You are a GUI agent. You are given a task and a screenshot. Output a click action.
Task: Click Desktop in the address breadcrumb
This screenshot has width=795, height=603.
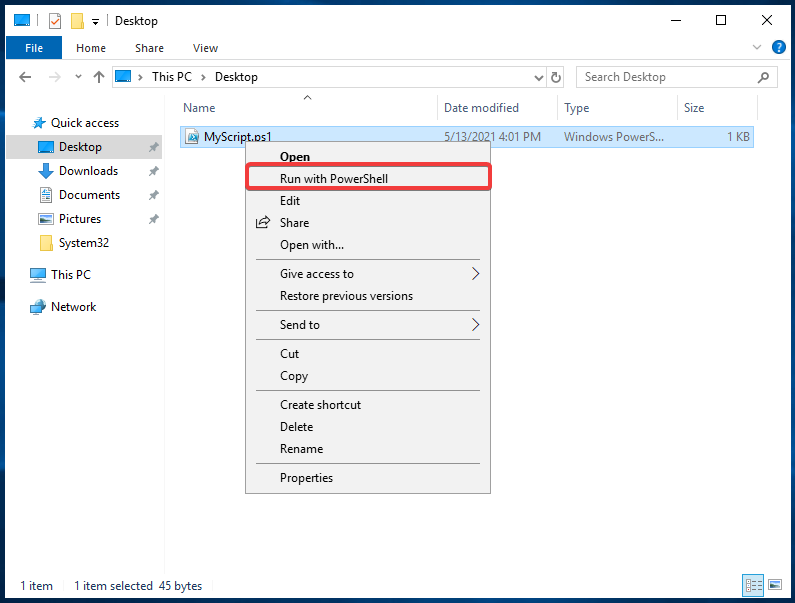pyautogui.click(x=236, y=77)
